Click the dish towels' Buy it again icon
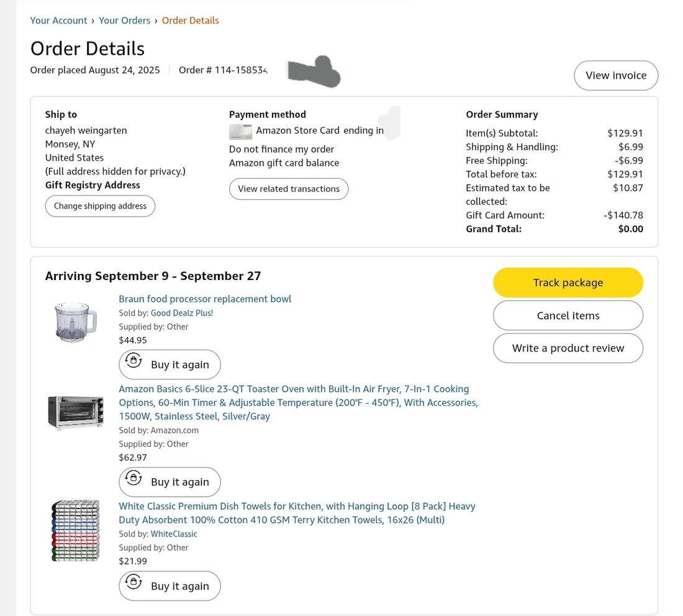The image size is (683, 616). pos(133,582)
